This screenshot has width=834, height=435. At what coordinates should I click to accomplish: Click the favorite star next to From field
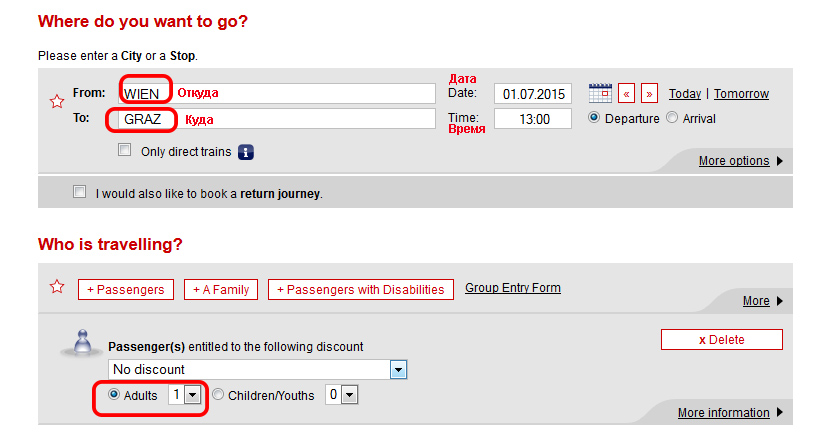57,101
